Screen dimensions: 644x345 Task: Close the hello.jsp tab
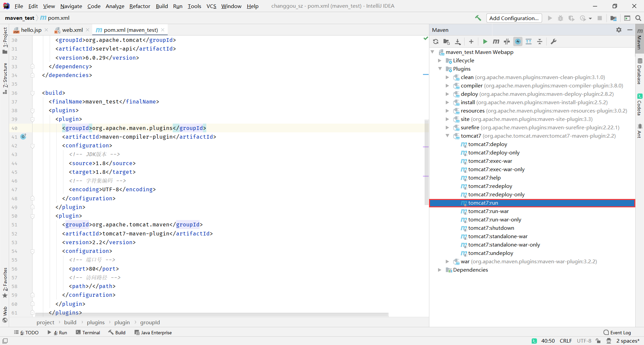[46, 30]
